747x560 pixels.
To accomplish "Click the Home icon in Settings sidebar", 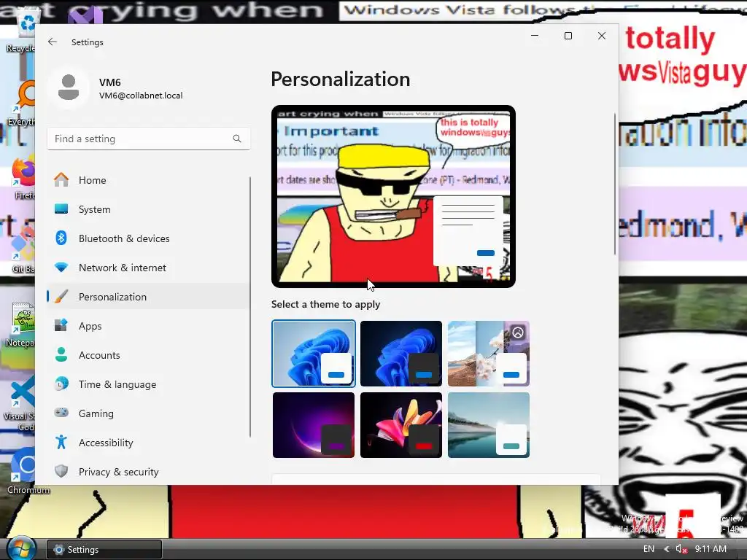I will (61, 180).
